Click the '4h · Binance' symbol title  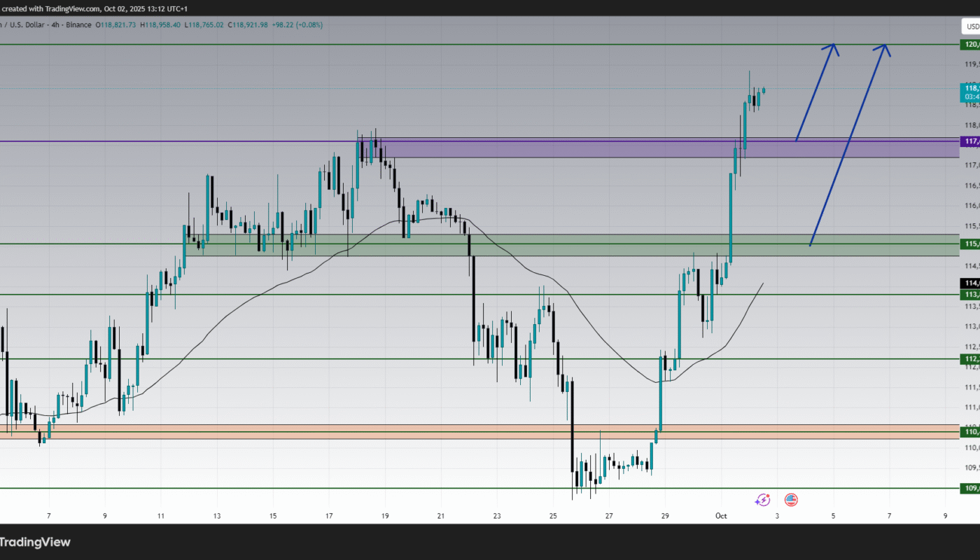[x=70, y=24]
